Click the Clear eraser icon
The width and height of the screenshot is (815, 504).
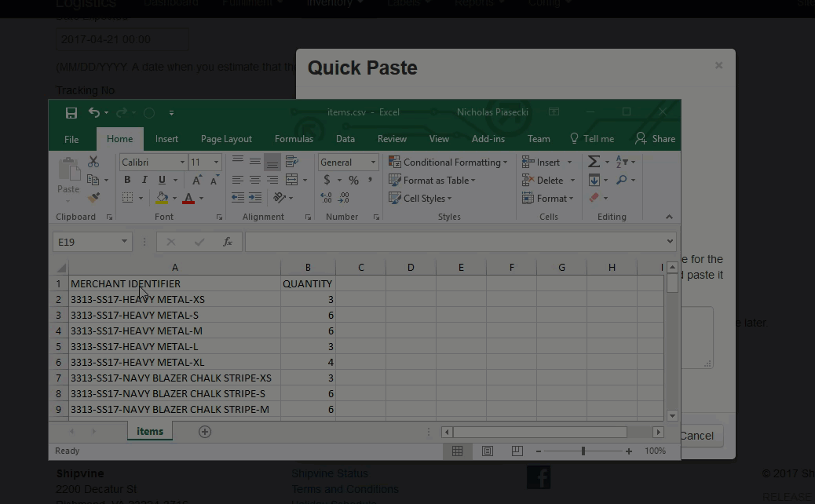click(x=594, y=198)
